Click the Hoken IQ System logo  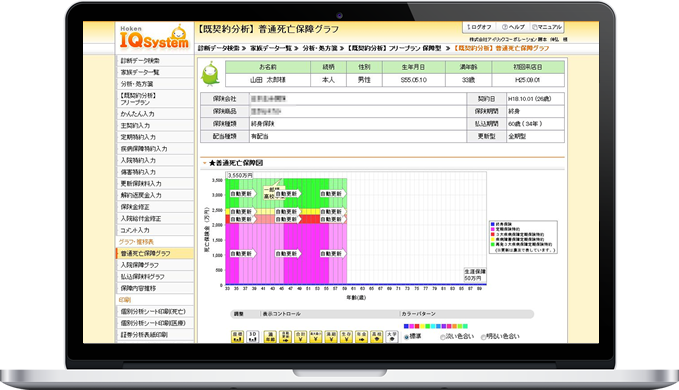[154, 38]
